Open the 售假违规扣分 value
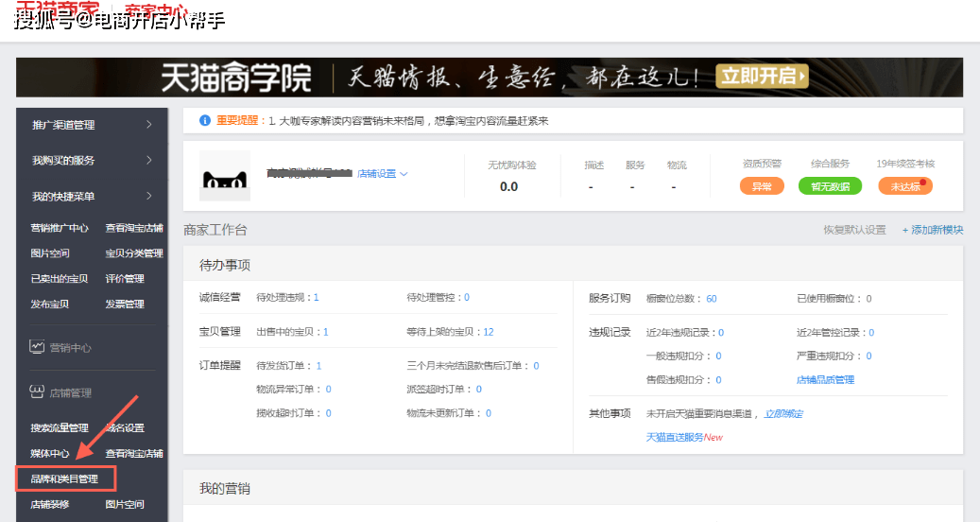Image resolution: width=980 pixels, height=522 pixels. [719, 379]
